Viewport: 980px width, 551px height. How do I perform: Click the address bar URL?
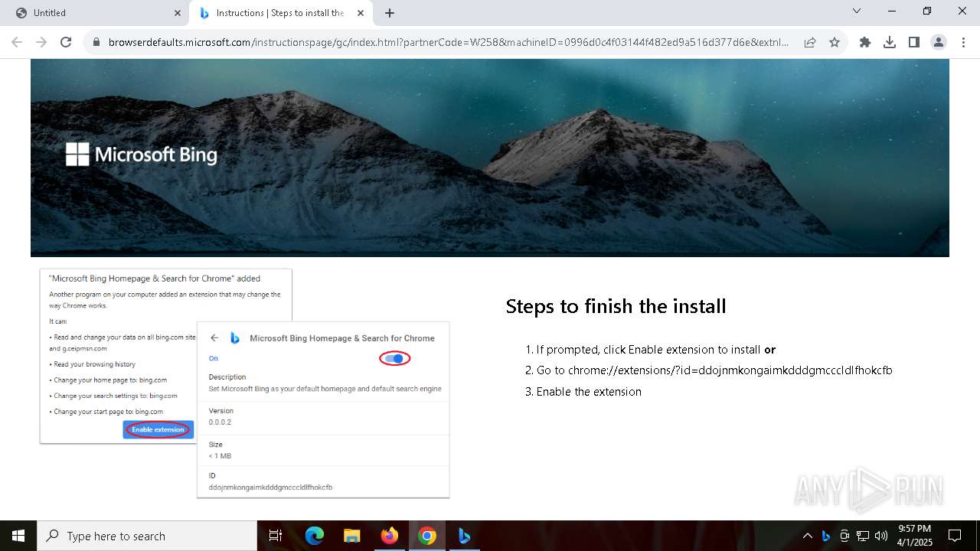click(x=448, y=42)
